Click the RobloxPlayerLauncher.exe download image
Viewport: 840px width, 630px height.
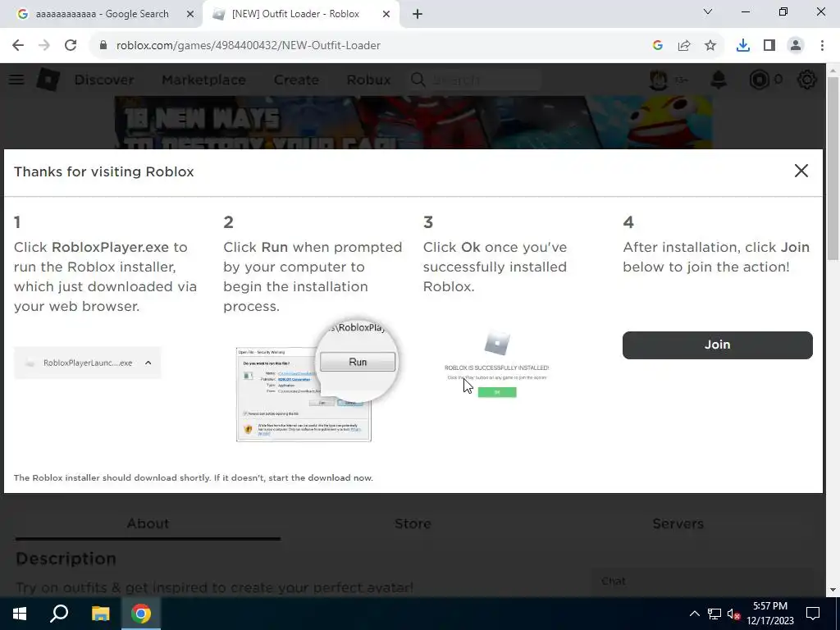87,363
